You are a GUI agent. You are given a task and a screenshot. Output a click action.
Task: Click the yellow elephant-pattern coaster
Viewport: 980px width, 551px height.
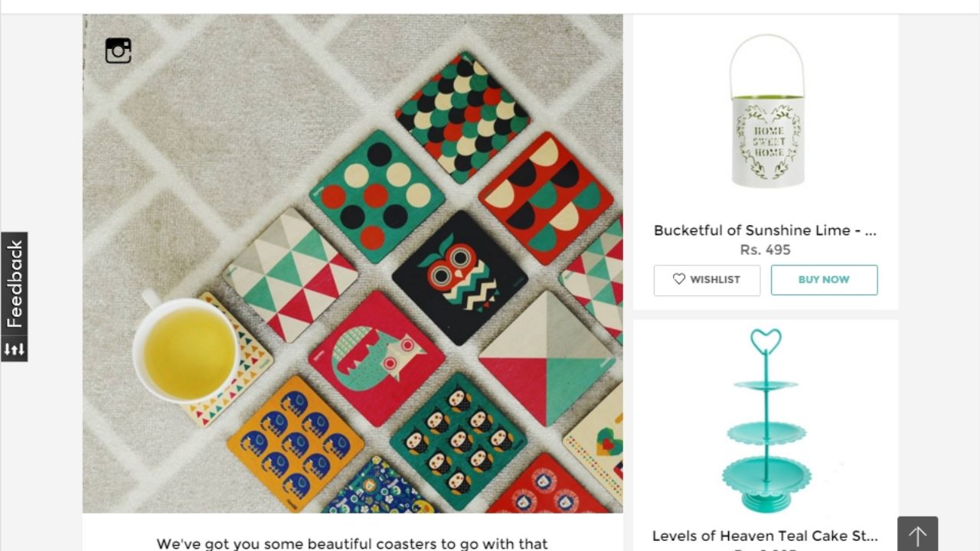coord(295,444)
